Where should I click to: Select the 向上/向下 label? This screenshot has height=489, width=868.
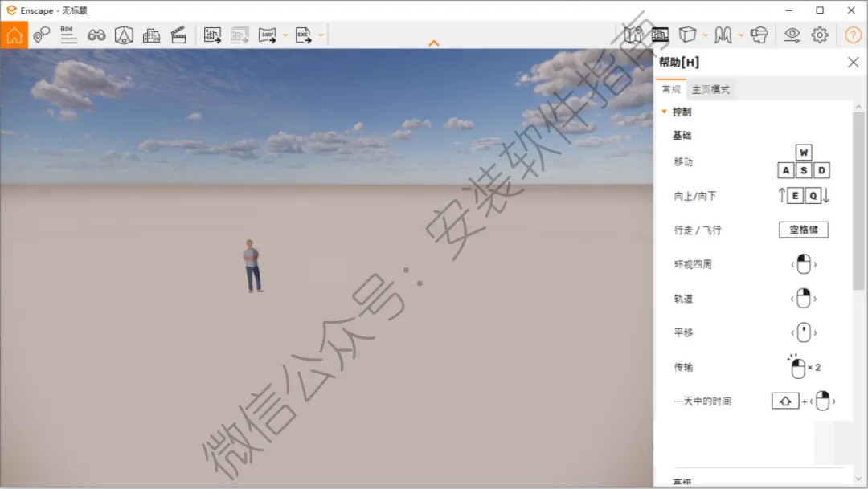click(x=694, y=196)
